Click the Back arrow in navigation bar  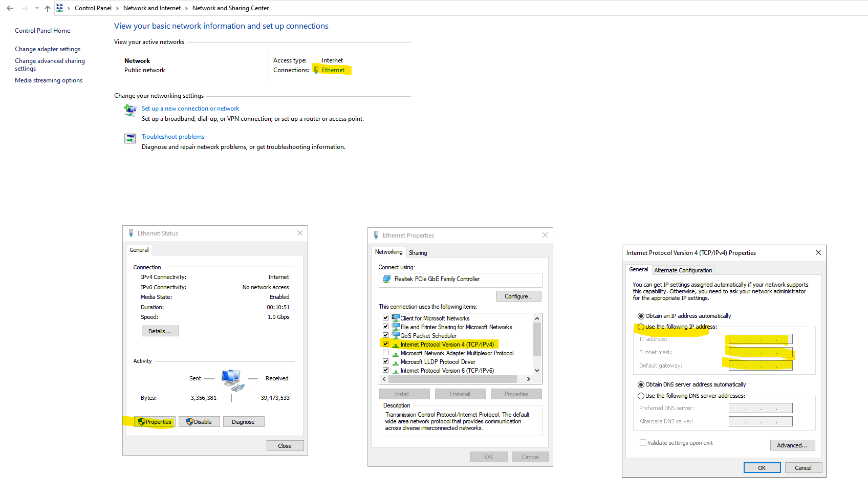coord(10,8)
